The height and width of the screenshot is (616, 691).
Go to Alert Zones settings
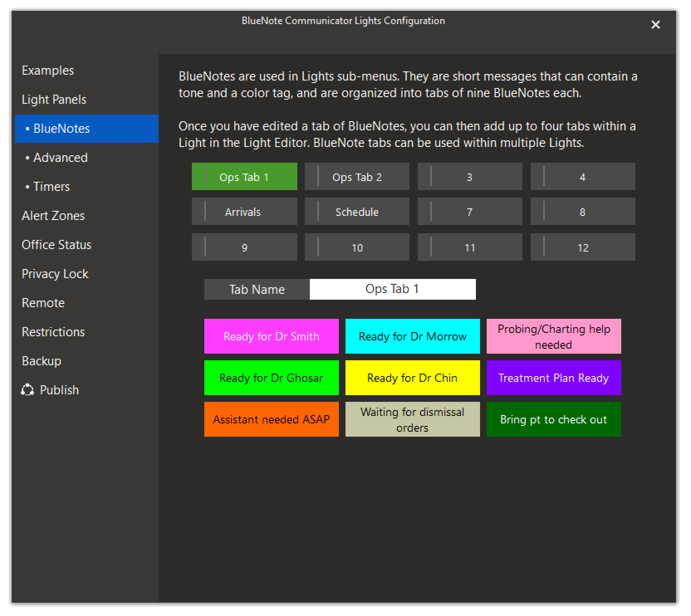point(87,216)
